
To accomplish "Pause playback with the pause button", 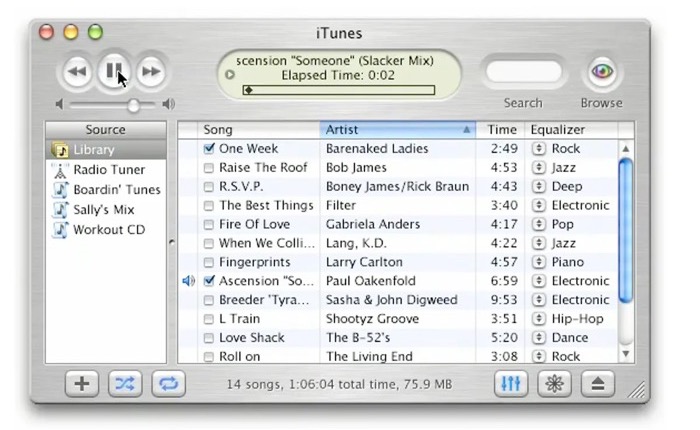I will click(113, 71).
